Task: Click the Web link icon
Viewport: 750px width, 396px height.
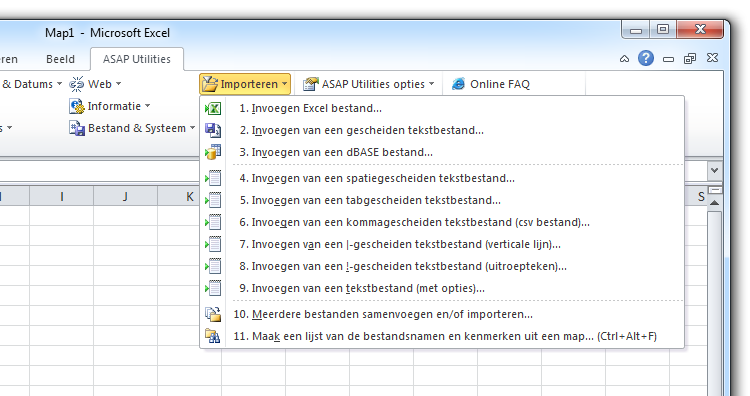Action: [x=77, y=84]
